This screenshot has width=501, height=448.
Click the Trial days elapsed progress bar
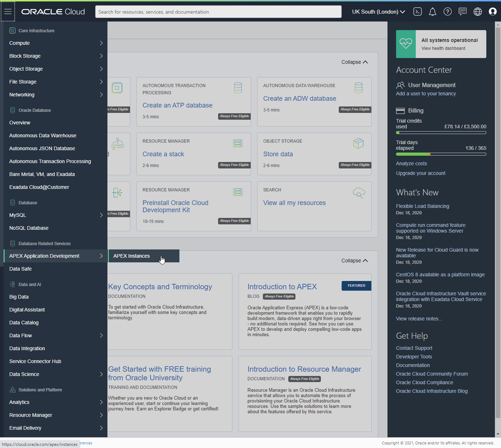pyautogui.click(x=441, y=154)
